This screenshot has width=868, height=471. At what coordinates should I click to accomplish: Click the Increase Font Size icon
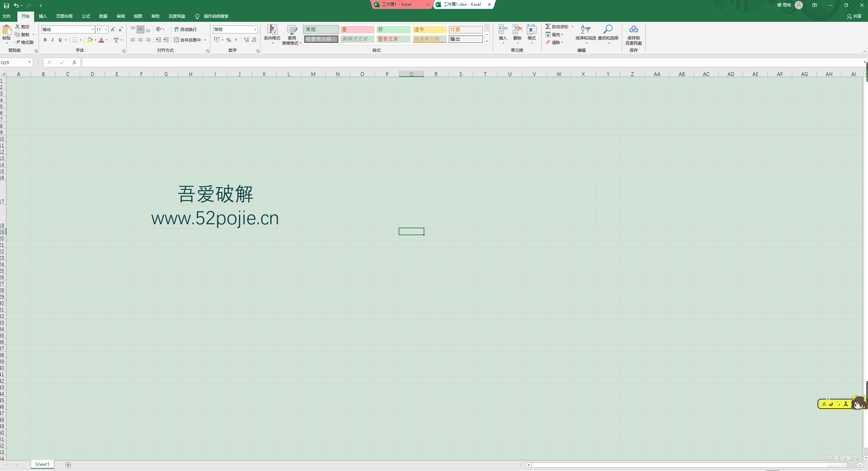click(113, 30)
